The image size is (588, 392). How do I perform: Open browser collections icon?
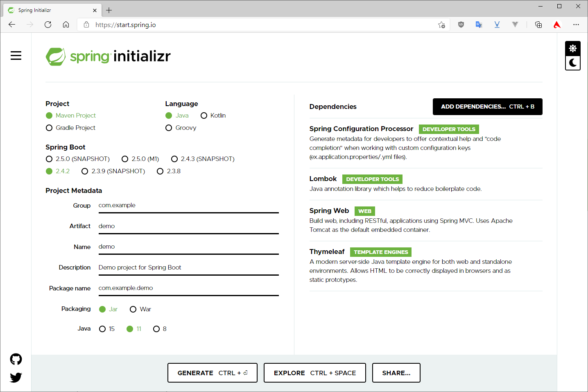click(538, 25)
